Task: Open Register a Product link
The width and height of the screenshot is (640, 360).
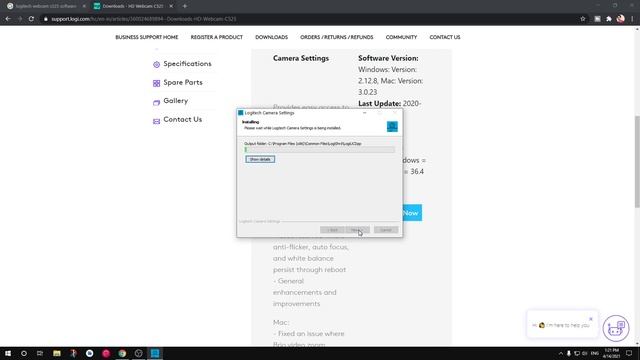Action: coord(217,37)
